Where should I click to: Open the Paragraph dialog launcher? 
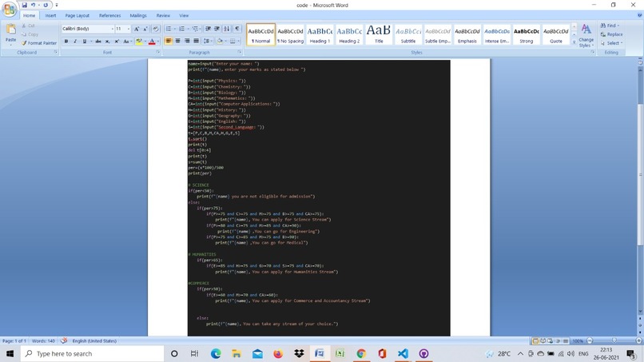click(x=240, y=53)
